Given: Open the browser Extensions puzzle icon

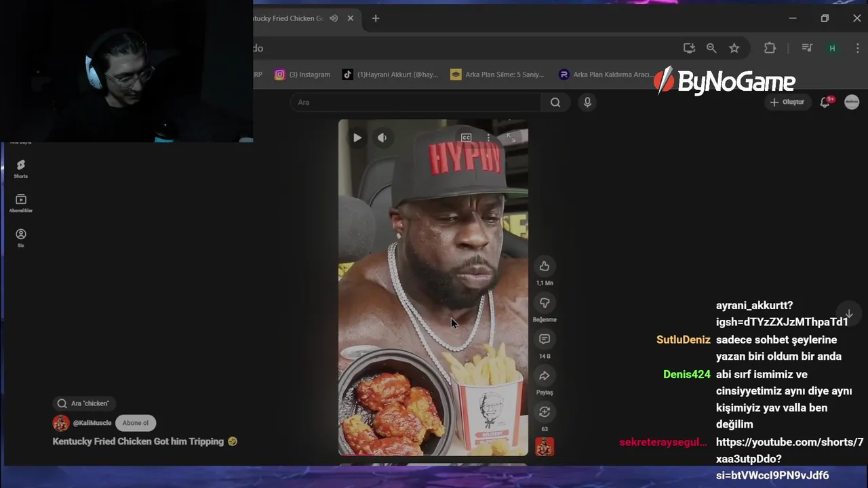Looking at the screenshot, I should pyautogui.click(x=770, y=48).
